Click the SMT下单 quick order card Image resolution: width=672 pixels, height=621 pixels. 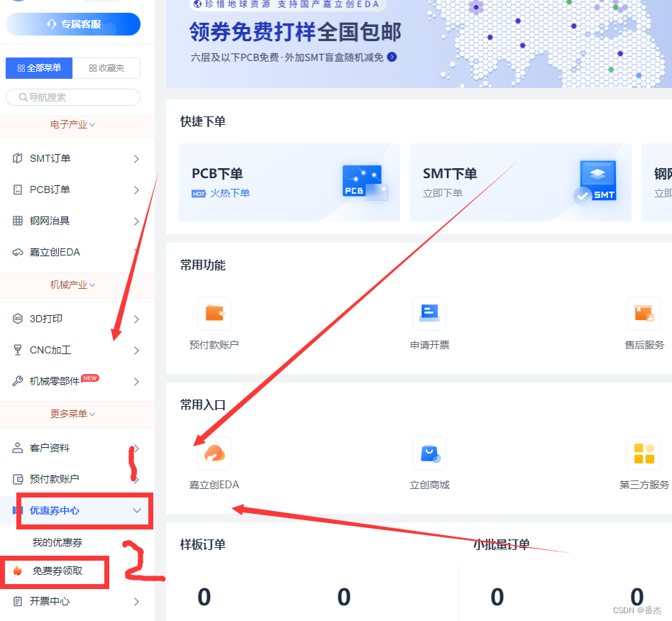point(521,182)
